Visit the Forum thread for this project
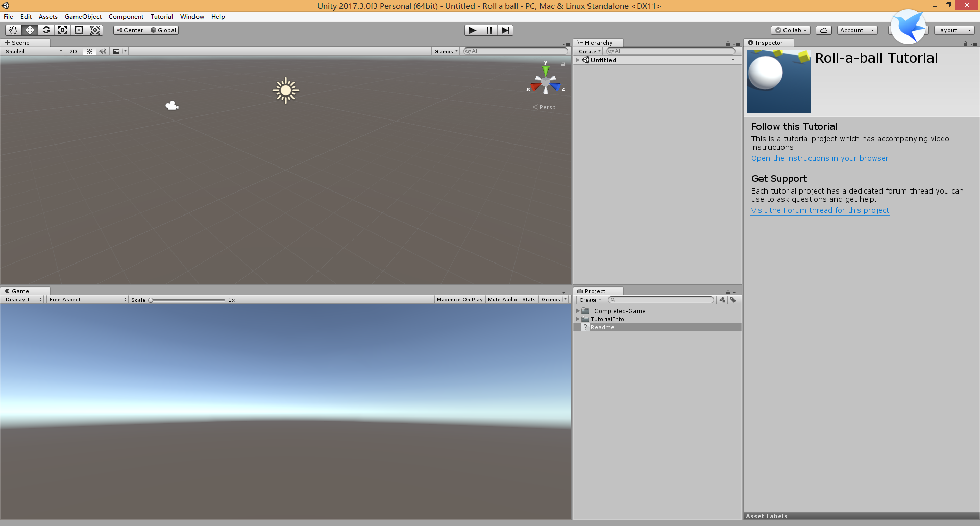This screenshot has height=526, width=980. [x=820, y=210]
